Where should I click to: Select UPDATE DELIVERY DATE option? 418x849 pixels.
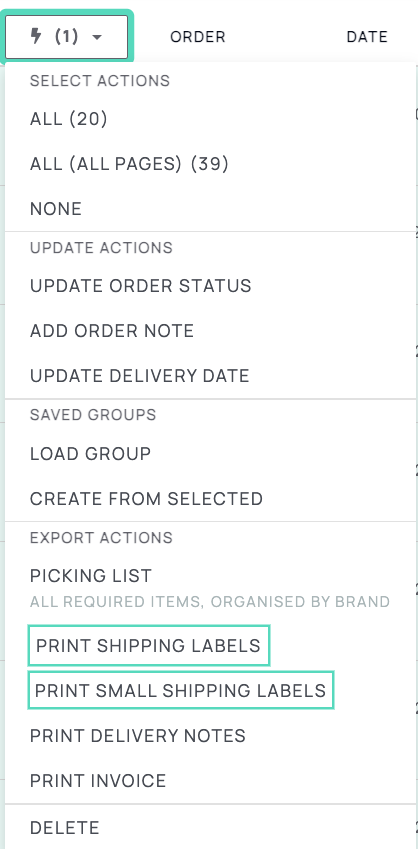[x=210, y=376]
